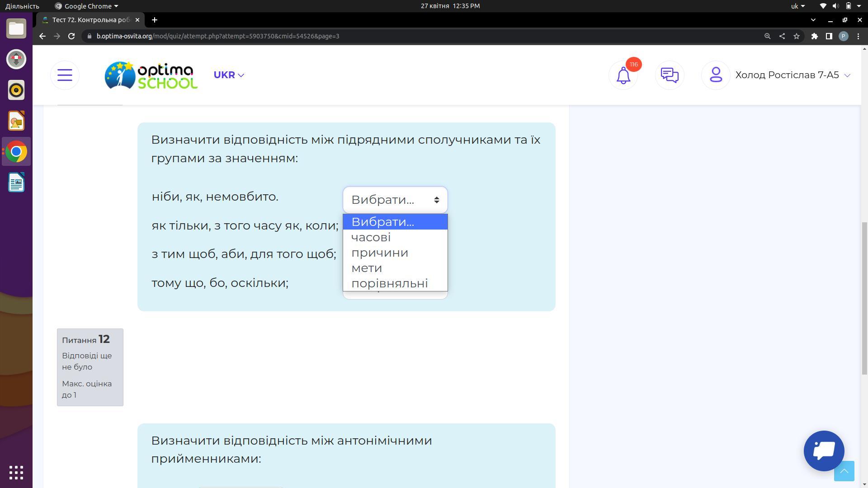
Task: Show applications grid
Action: [16, 473]
